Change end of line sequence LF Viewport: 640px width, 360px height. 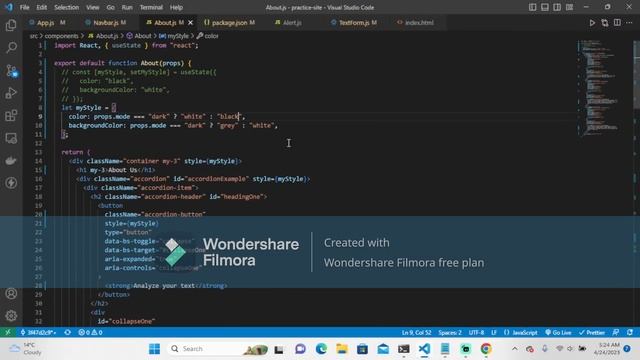click(x=494, y=332)
